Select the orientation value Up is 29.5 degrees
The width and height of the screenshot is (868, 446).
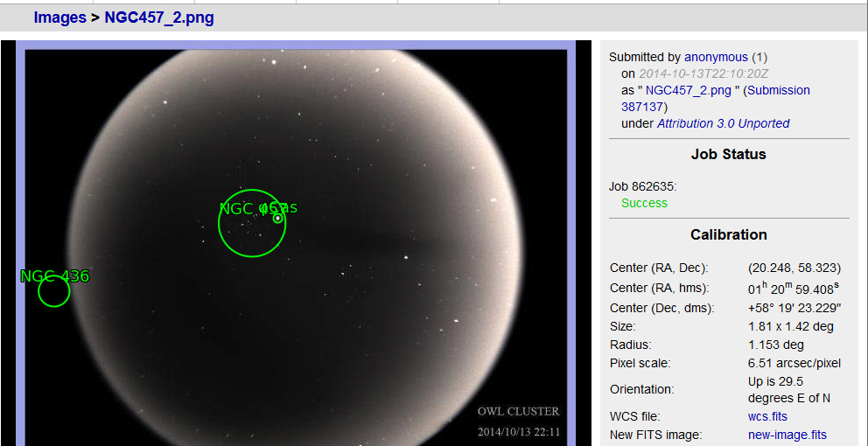tap(789, 389)
